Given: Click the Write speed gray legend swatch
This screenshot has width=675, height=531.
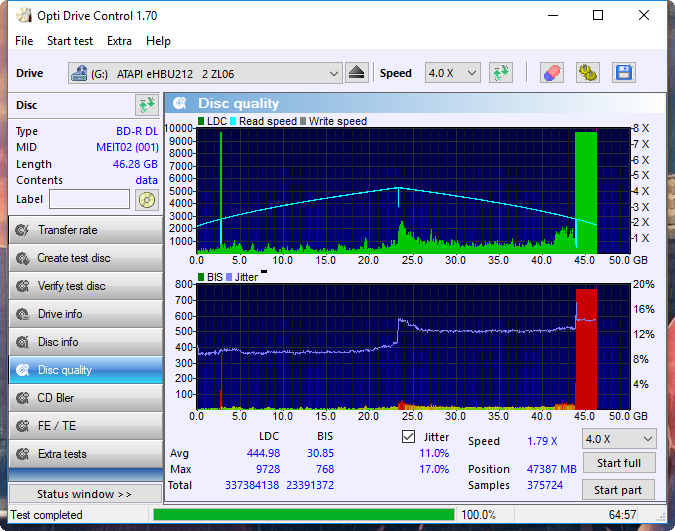Looking at the screenshot, I should 303,121.
